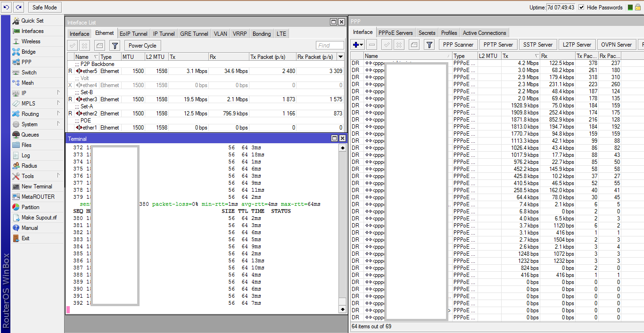644x333 pixels.
Task: Click the undo arrow icon
Action: click(x=7, y=7)
